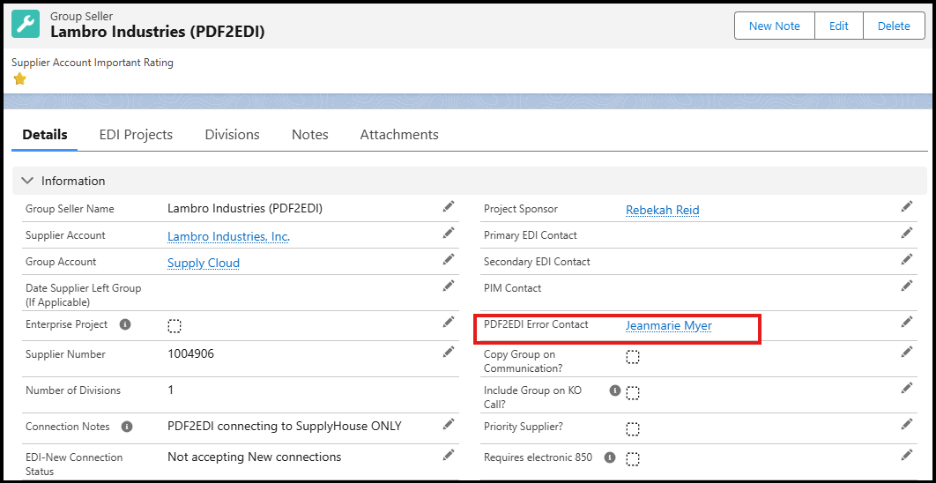Edit Enterprise Project via pencil icon
This screenshot has height=483, width=936.
(448, 322)
